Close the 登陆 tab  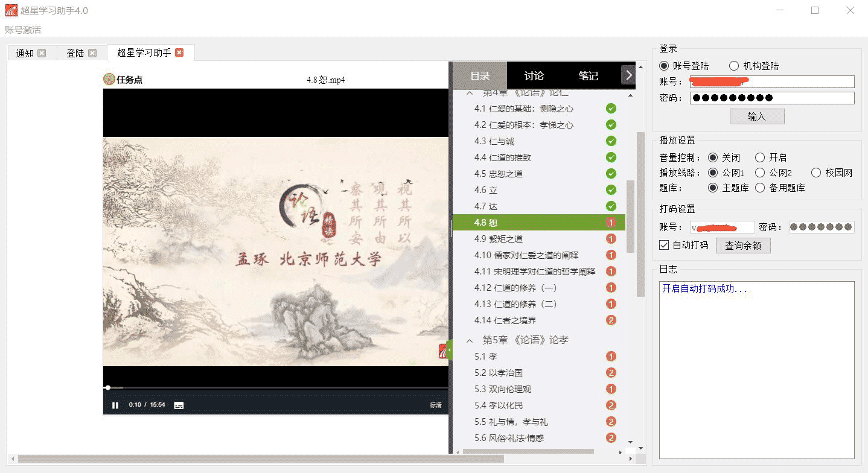[92, 53]
